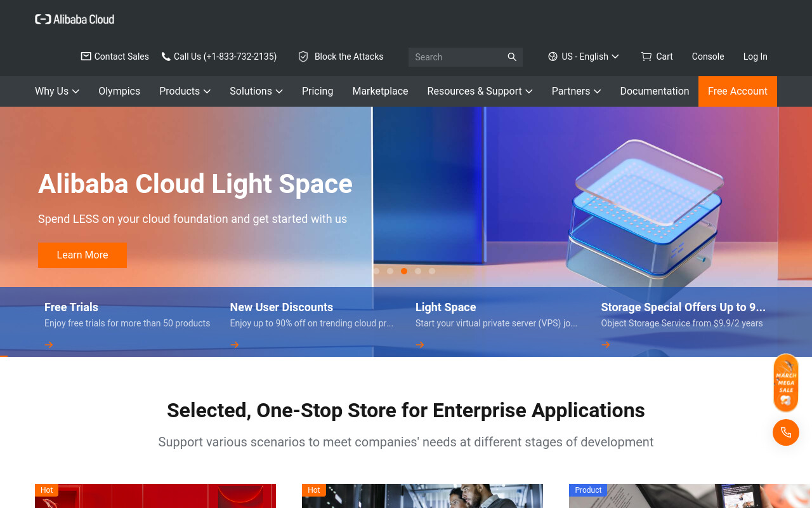Viewport: 812px width, 508px height.
Task: Click the Alibaba Cloud Light Space headline
Action: pyautogui.click(x=195, y=184)
